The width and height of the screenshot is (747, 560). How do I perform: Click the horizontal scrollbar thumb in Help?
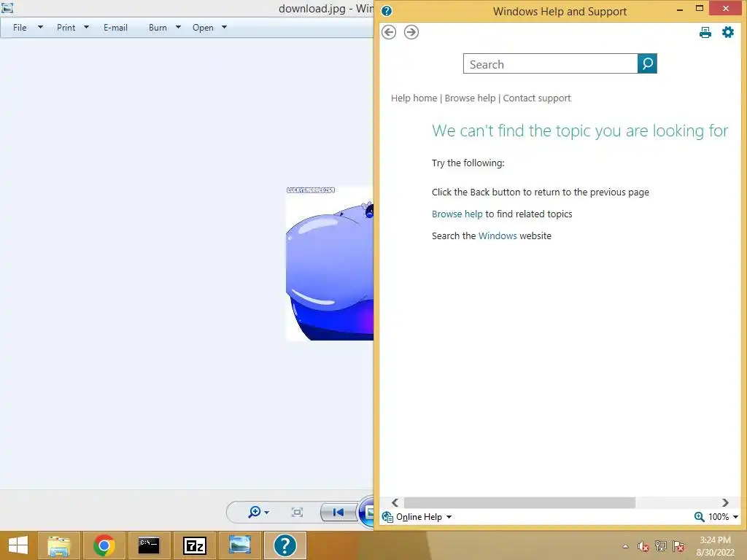point(519,502)
